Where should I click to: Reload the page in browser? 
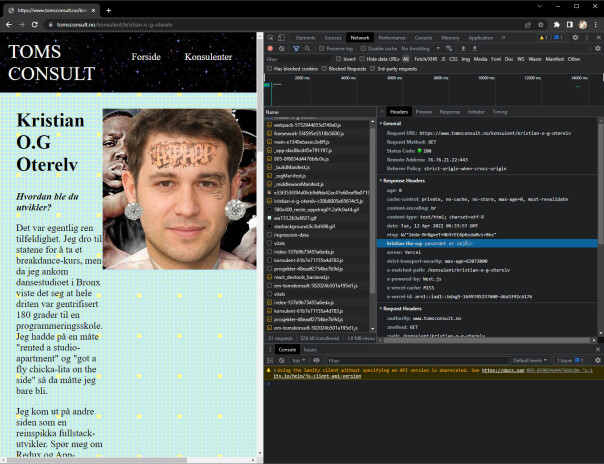(35, 25)
